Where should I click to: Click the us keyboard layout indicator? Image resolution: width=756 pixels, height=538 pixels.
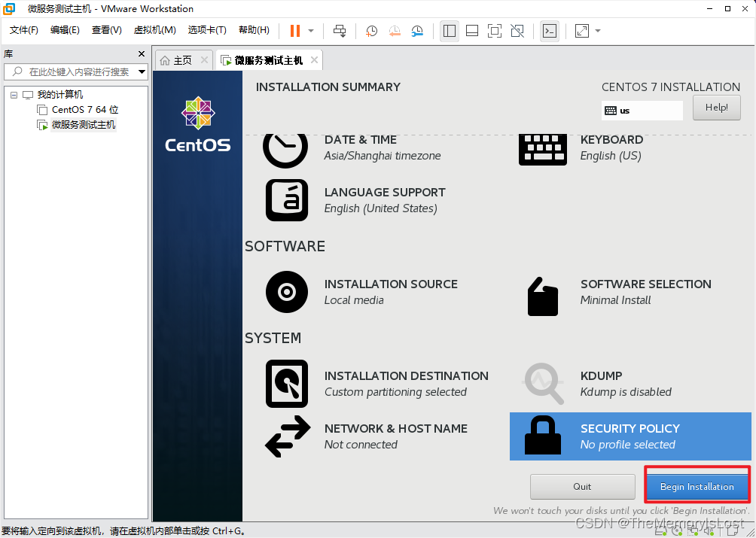pyautogui.click(x=642, y=111)
